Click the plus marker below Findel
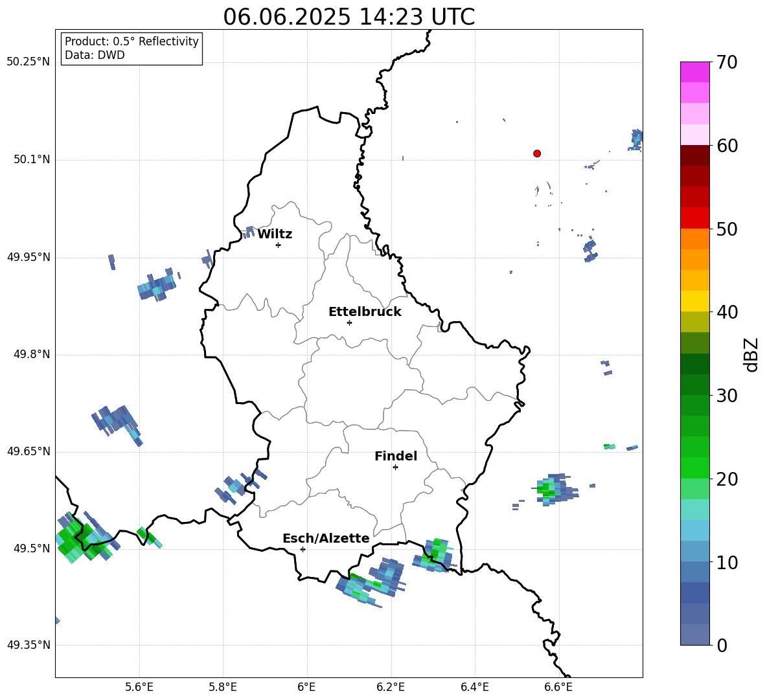 [395, 468]
